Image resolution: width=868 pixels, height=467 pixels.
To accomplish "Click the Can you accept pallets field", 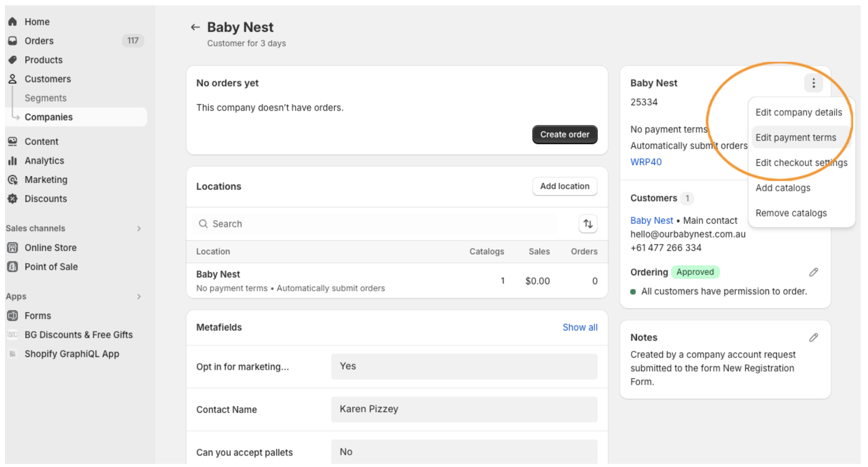I will pos(464,452).
